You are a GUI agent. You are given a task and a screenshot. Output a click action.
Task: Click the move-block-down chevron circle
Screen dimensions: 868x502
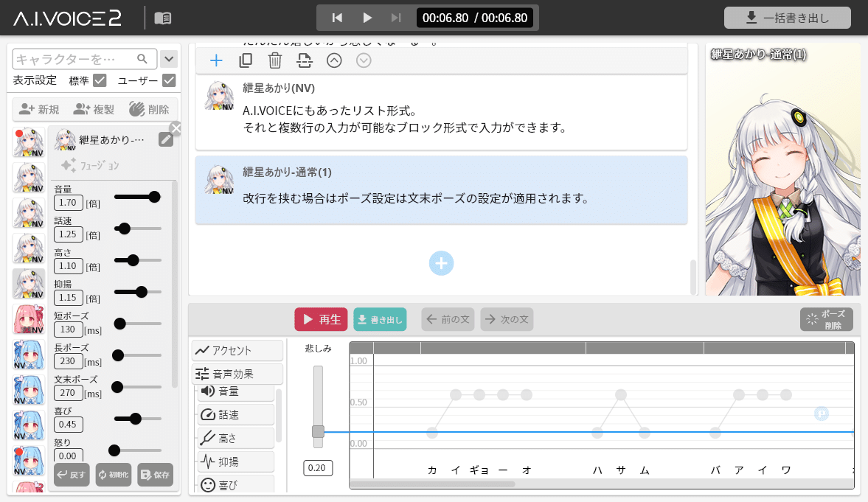(x=363, y=60)
